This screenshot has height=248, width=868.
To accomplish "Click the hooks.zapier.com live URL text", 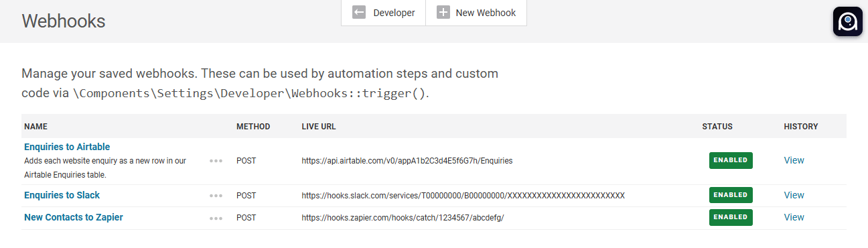I will click(x=403, y=218).
